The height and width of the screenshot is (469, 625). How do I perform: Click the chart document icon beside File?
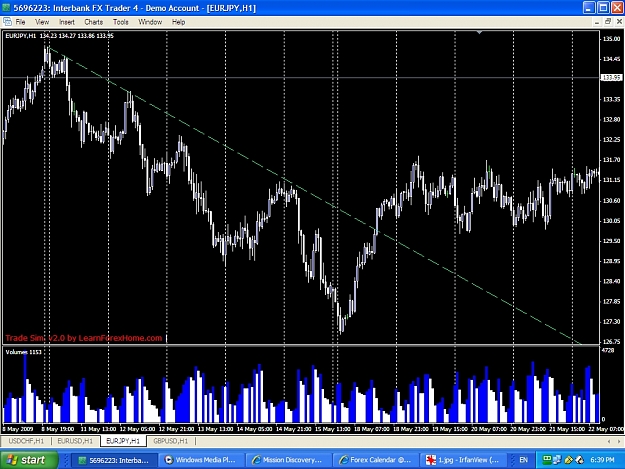pyautogui.click(x=7, y=22)
